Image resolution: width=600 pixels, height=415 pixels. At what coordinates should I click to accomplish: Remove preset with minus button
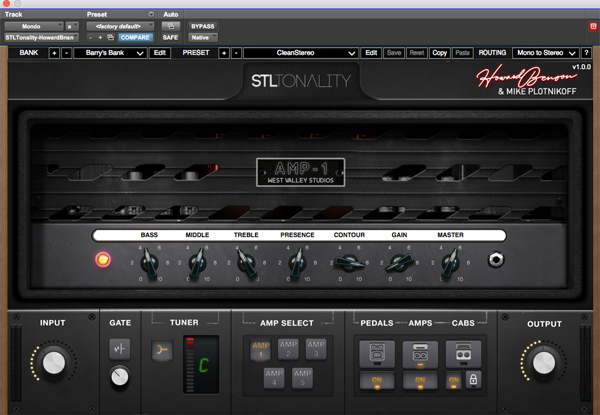[236, 53]
